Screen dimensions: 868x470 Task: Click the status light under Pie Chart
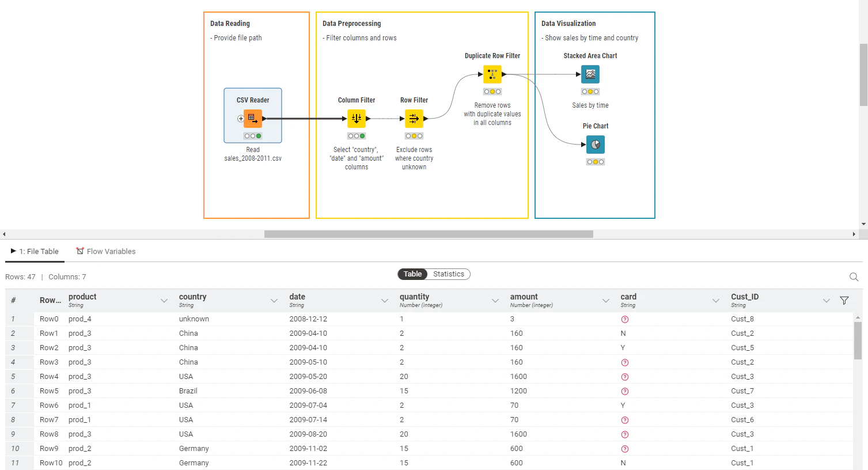tap(595, 161)
